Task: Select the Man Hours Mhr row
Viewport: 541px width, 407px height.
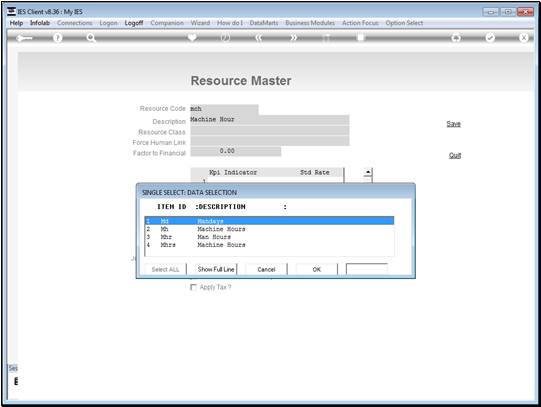Action: click(269, 237)
